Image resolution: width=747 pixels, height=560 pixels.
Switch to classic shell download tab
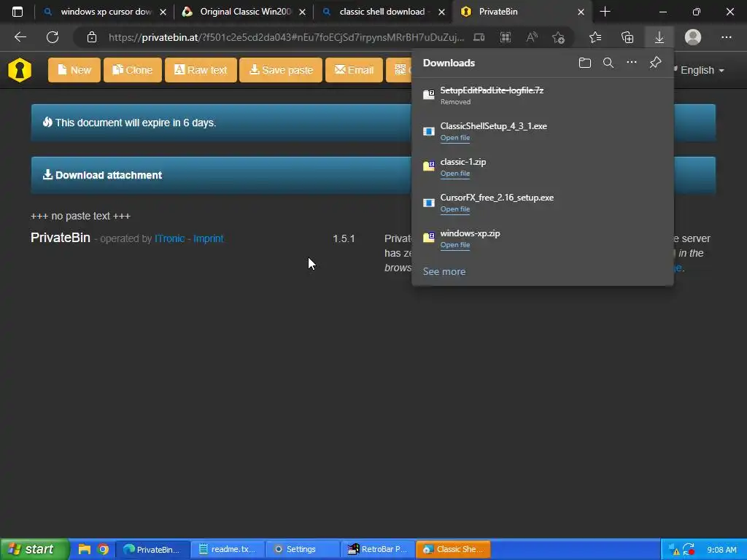tap(384, 12)
